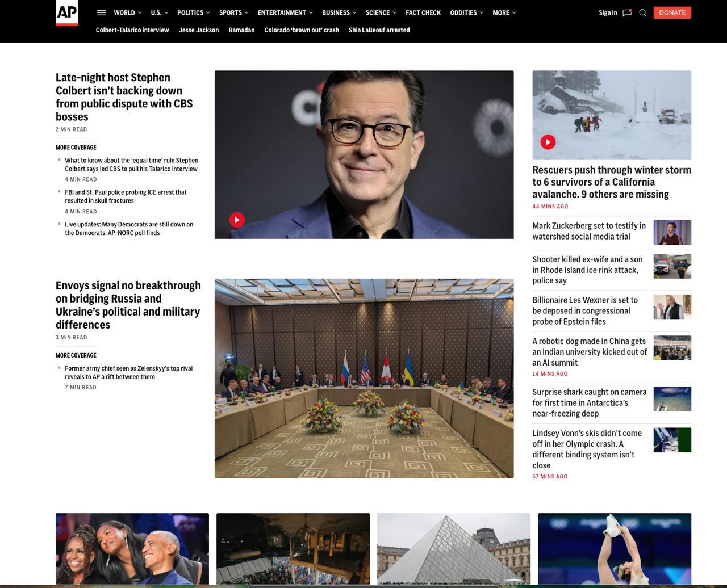Viewport: 727px width, 588px height.
Task: Open the Fact Check menu item
Action: coord(423,12)
